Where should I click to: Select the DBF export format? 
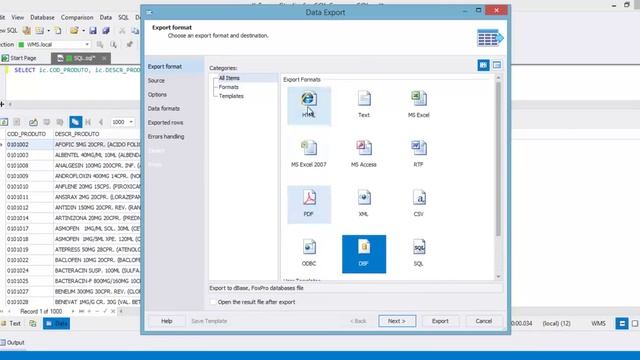coord(364,254)
